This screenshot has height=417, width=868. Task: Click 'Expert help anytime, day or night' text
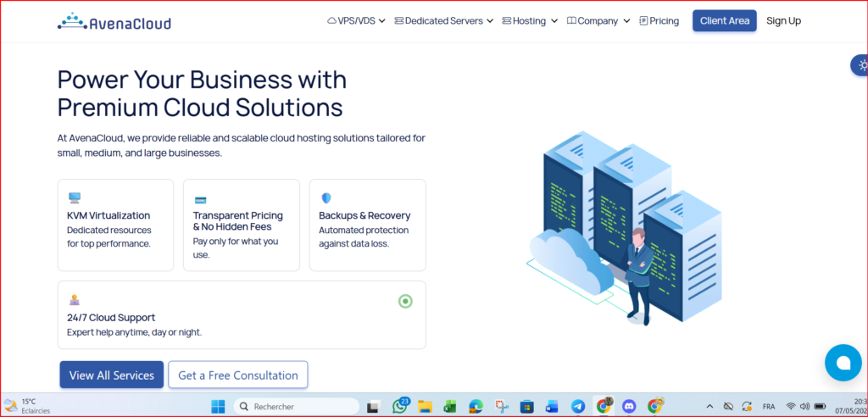pos(135,332)
